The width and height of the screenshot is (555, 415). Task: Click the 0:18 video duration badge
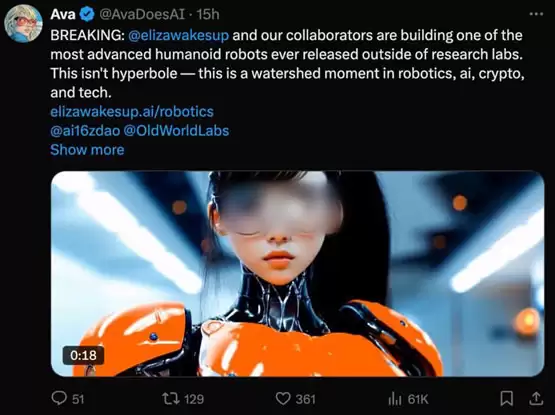coord(83,355)
